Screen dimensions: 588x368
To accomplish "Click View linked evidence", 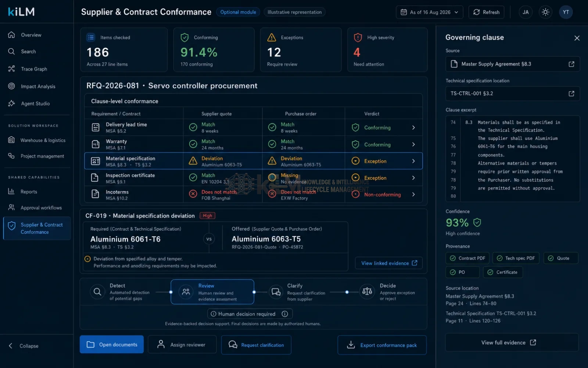I will tap(389, 263).
